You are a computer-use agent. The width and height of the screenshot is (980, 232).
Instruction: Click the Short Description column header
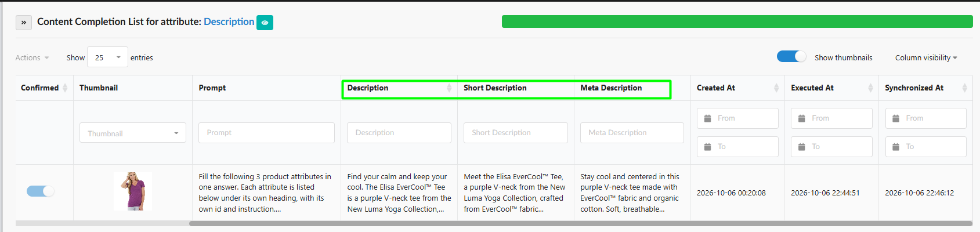click(495, 88)
